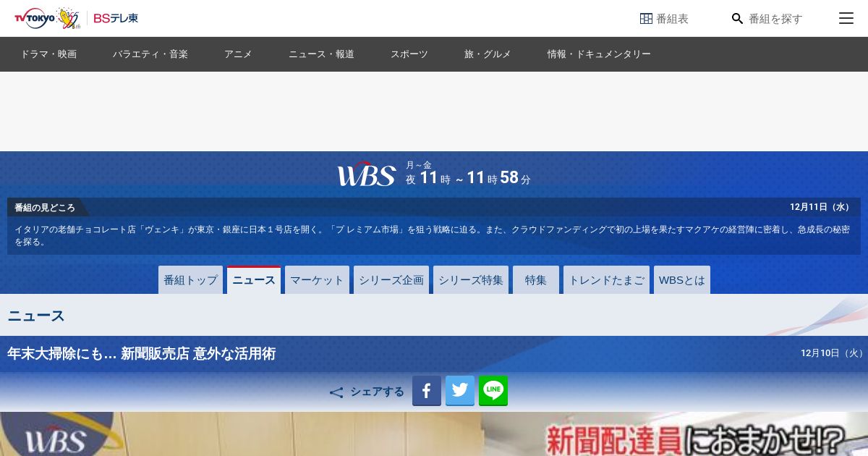Click the 12月11日（水） date
This screenshot has width=868, height=456.
coord(822,207)
